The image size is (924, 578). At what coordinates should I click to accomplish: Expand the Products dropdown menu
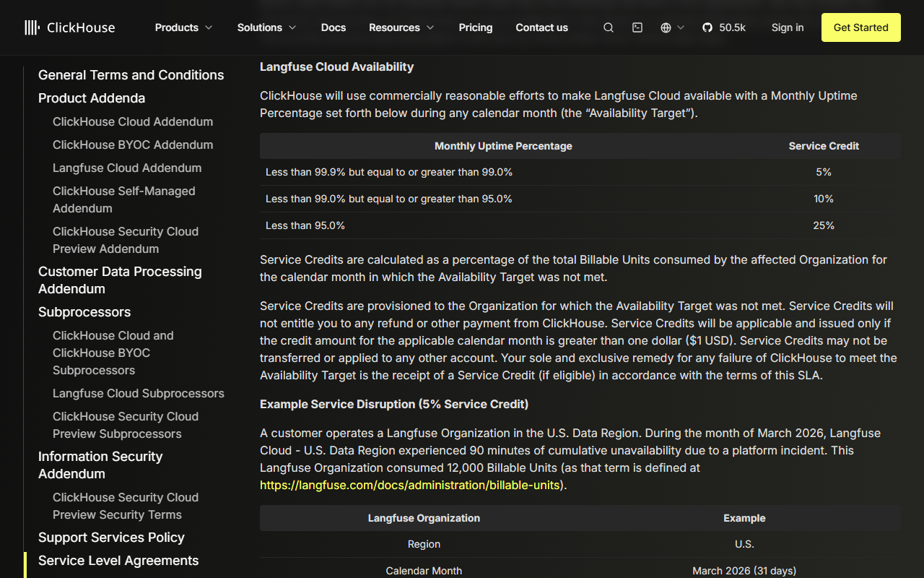pyautogui.click(x=184, y=27)
